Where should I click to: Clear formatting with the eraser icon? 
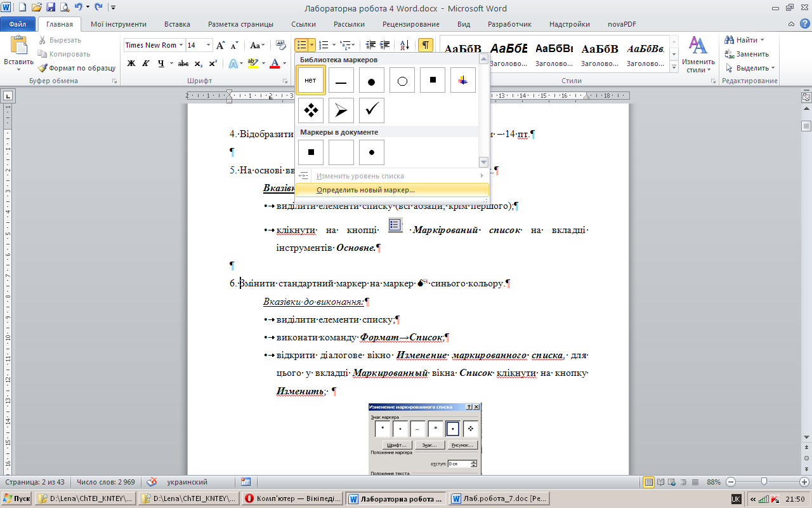click(282, 45)
